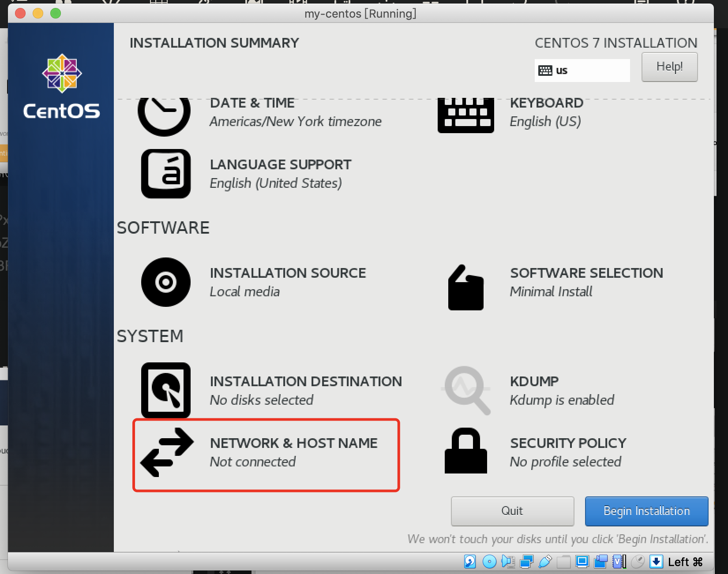
Task: Open the Installation Destination disk icon
Action: (166, 390)
